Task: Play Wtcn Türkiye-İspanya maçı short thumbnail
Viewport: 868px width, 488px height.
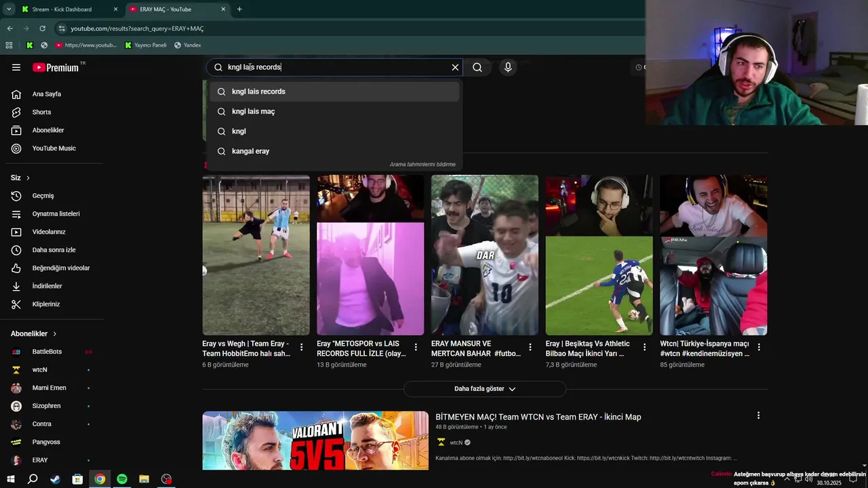Action: [713, 255]
